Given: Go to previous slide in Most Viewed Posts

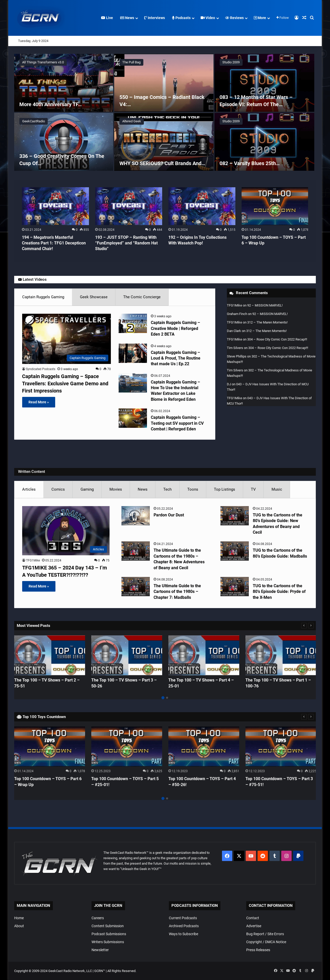Looking at the screenshot, I should pyautogui.click(x=304, y=625).
